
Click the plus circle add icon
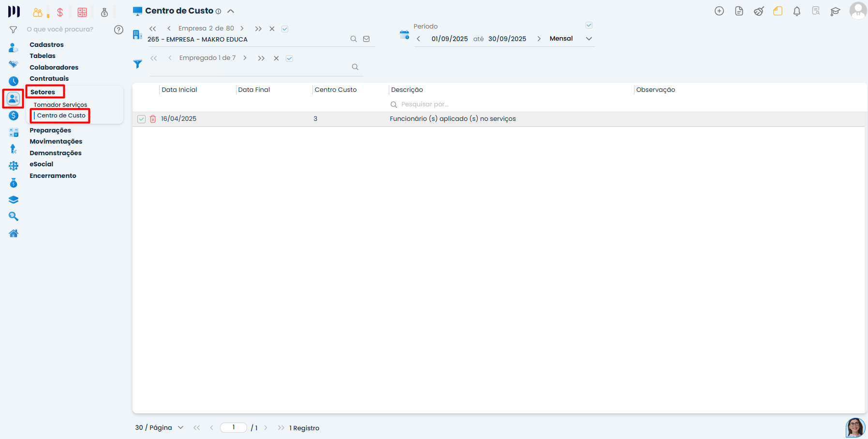coord(719,11)
